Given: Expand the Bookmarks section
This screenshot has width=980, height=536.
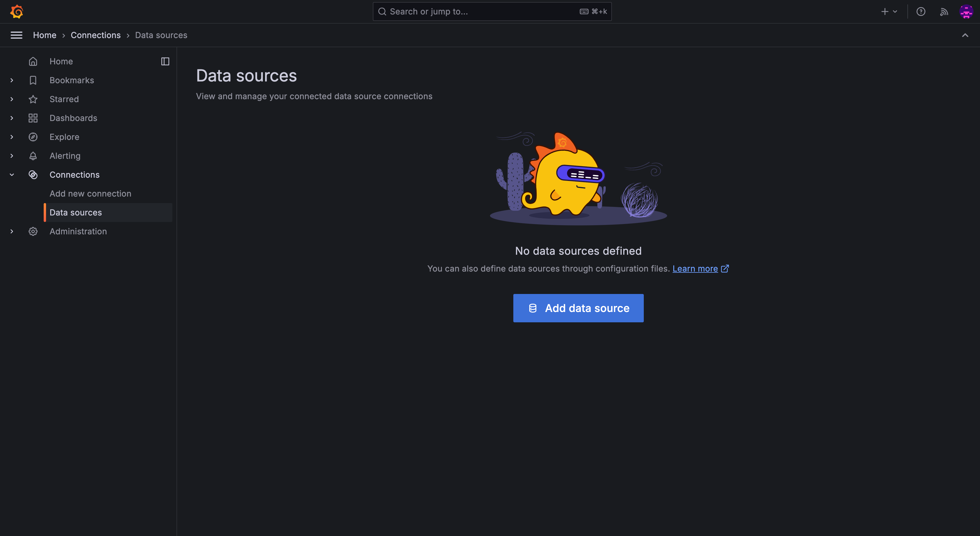Looking at the screenshot, I should coord(12,80).
